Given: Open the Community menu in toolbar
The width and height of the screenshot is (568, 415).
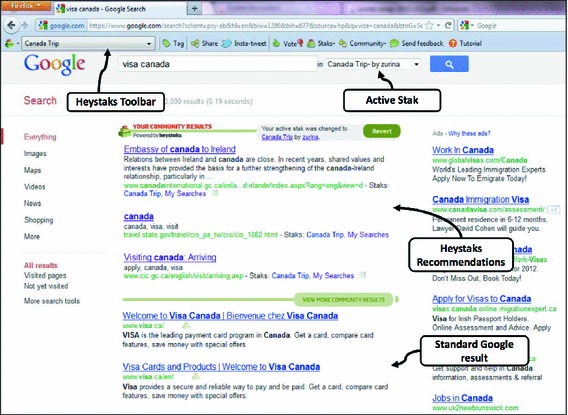Looking at the screenshot, I should click(x=362, y=43).
